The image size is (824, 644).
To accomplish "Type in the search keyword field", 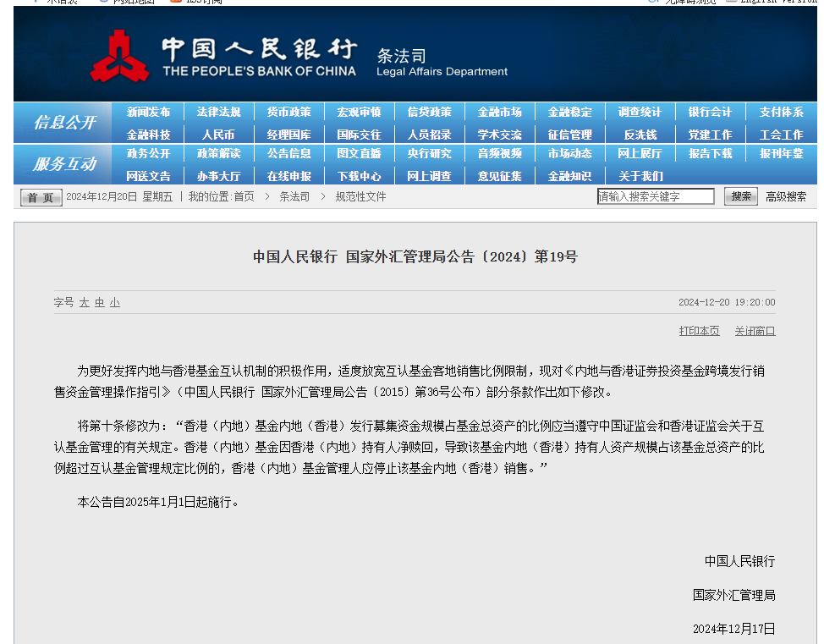I will click(x=656, y=196).
